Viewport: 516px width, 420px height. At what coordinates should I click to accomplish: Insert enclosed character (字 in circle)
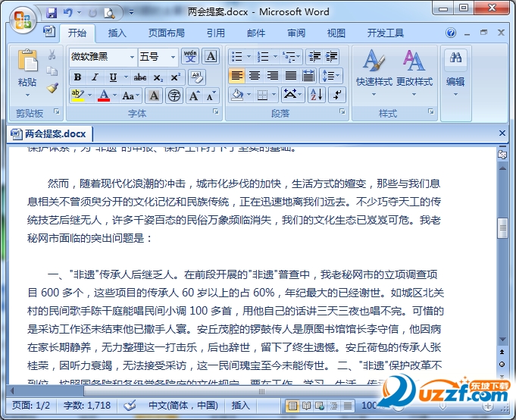(x=174, y=96)
